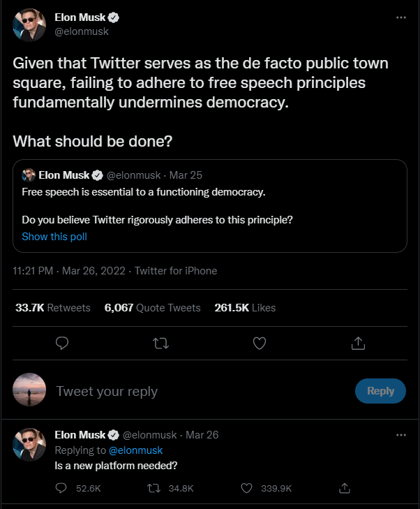Click the 'Twitter for iPhone' source link
The width and height of the screenshot is (420, 509).
coord(176,270)
